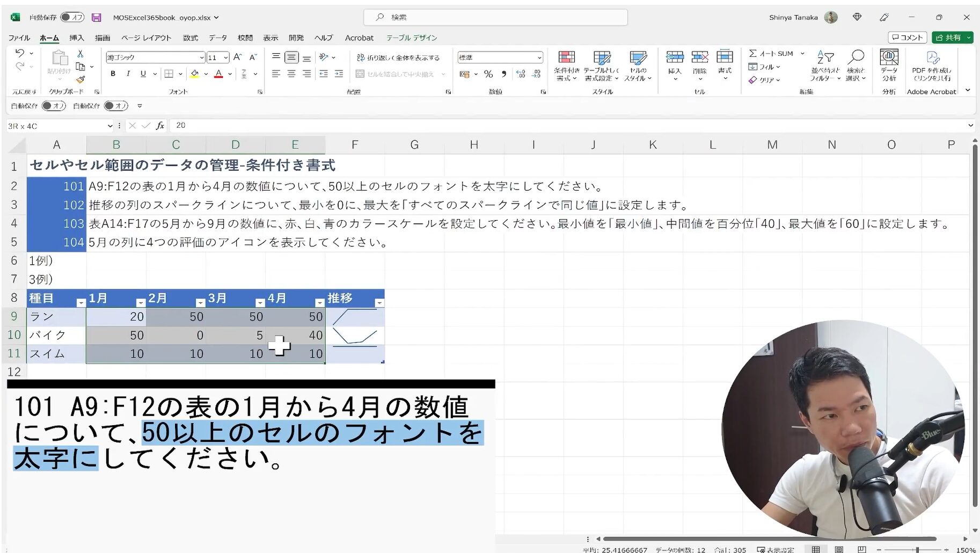The height and width of the screenshot is (553, 980).
Task: Toggle 折り返して全体を表示する wrap text
Action: 398,57
